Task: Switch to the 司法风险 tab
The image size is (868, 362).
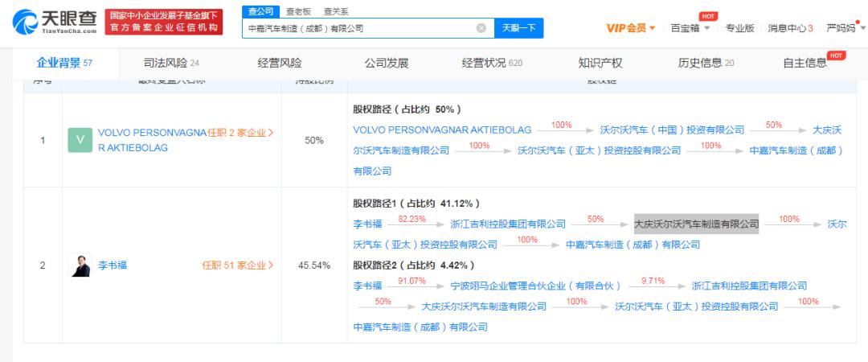Action: [171, 64]
